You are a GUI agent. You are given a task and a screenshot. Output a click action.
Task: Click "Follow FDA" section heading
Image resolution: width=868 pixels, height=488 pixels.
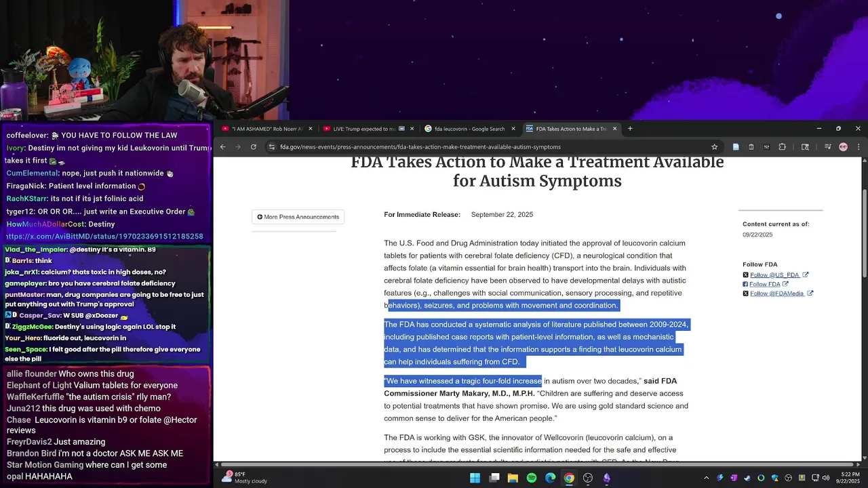click(760, 264)
